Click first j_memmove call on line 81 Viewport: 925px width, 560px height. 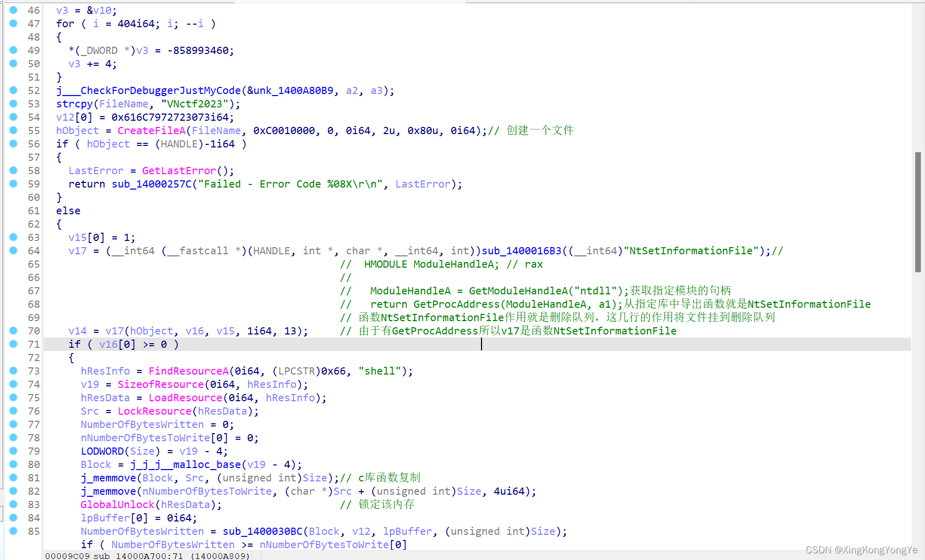click(108, 478)
